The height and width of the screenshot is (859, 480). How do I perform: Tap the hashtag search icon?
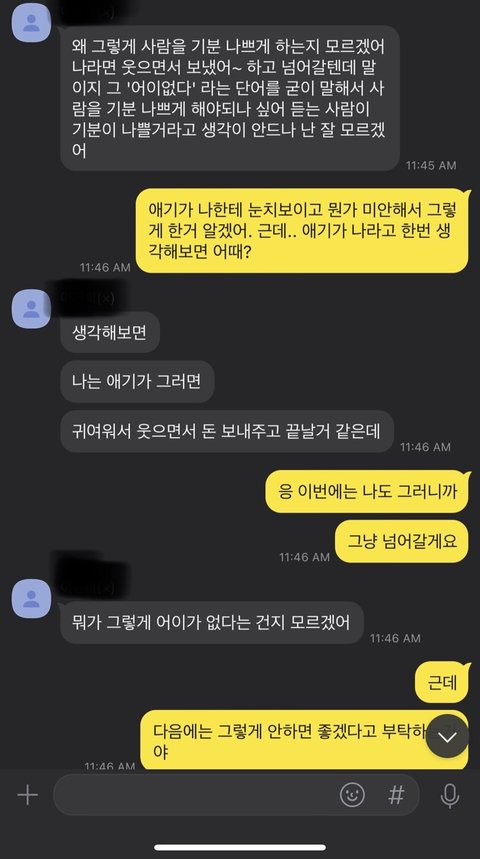[x=396, y=794]
